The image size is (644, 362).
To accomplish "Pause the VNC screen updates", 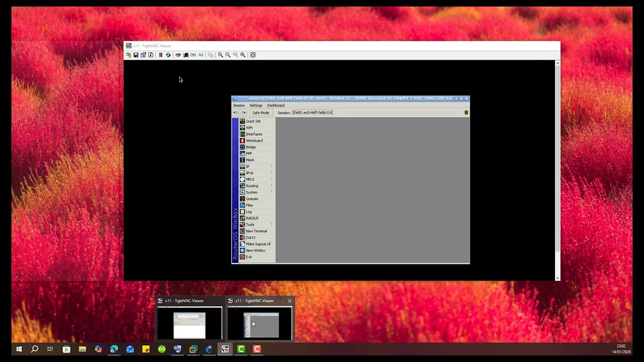I will click(x=160, y=55).
